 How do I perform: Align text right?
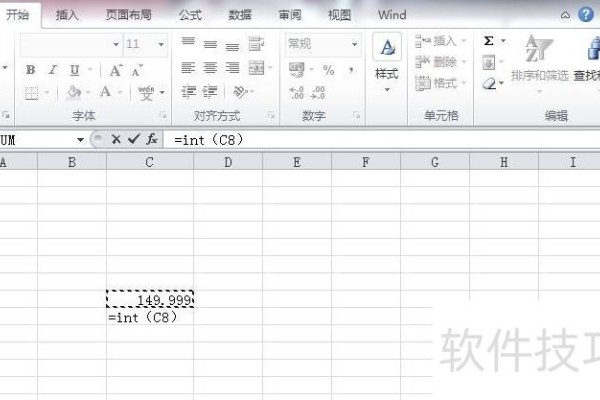(x=232, y=68)
